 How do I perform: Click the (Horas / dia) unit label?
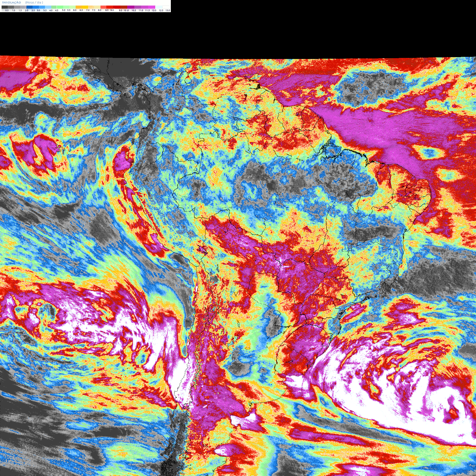point(34,2)
